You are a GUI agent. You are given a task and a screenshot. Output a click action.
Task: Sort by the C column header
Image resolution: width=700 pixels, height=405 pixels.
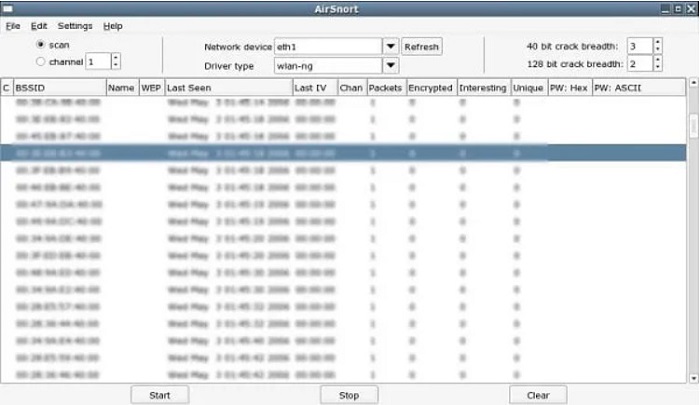coord(7,88)
